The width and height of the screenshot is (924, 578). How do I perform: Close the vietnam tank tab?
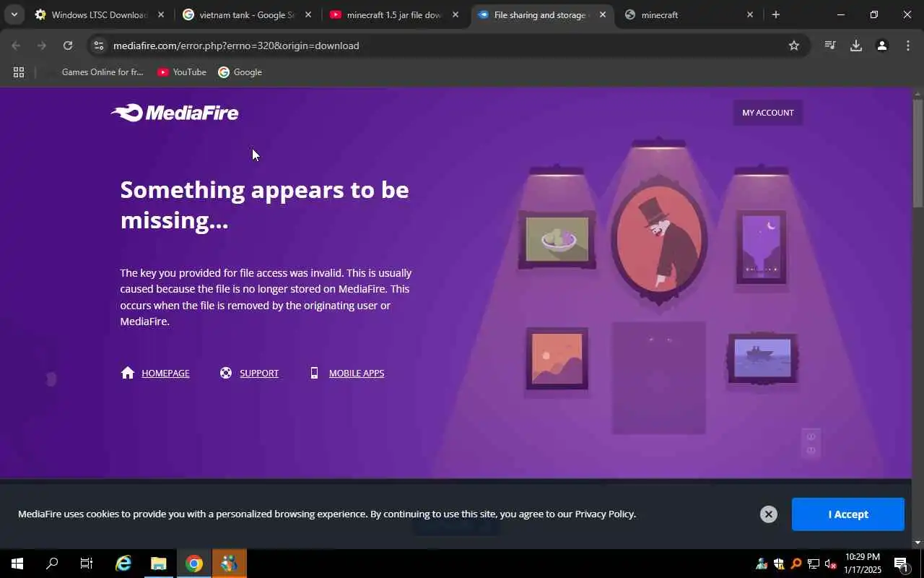pyautogui.click(x=308, y=14)
